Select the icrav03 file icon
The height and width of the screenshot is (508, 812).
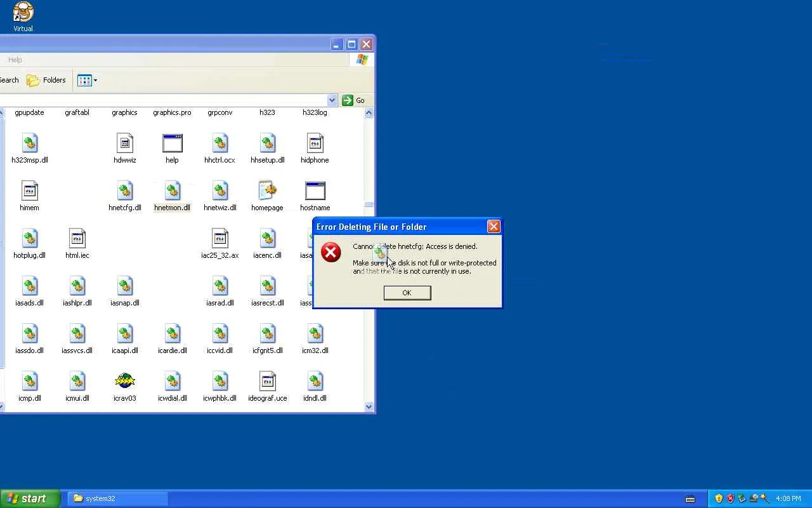[x=125, y=381]
